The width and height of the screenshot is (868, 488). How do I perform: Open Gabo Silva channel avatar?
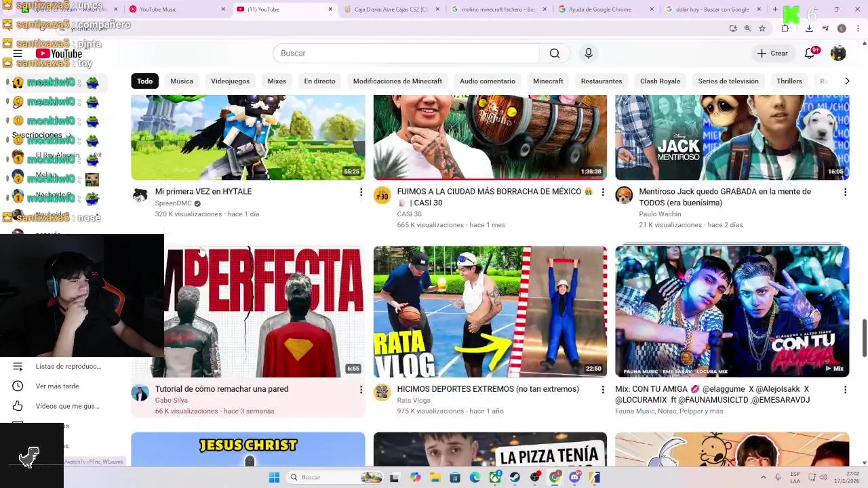[x=140, y=392]
